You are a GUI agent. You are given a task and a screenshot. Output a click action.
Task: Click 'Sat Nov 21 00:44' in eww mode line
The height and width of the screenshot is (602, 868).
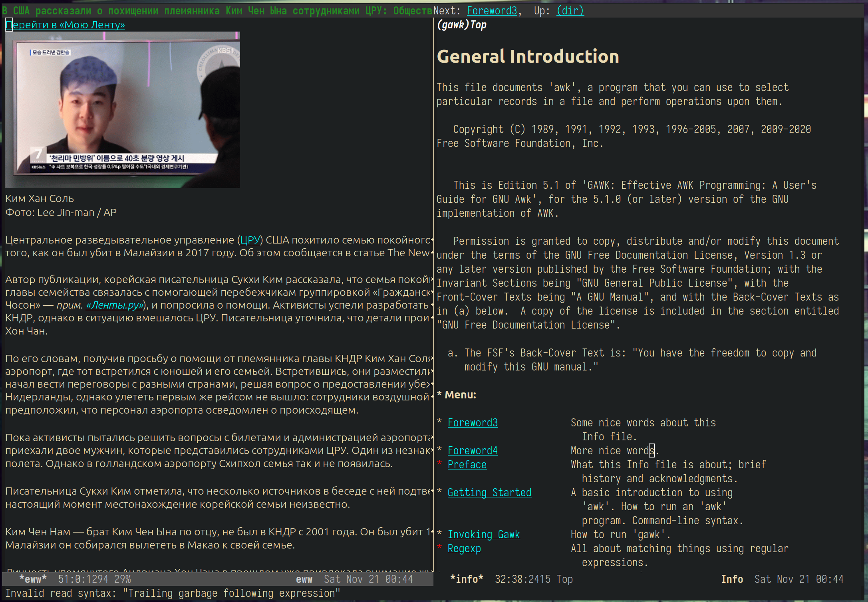[x=368, y=579]
